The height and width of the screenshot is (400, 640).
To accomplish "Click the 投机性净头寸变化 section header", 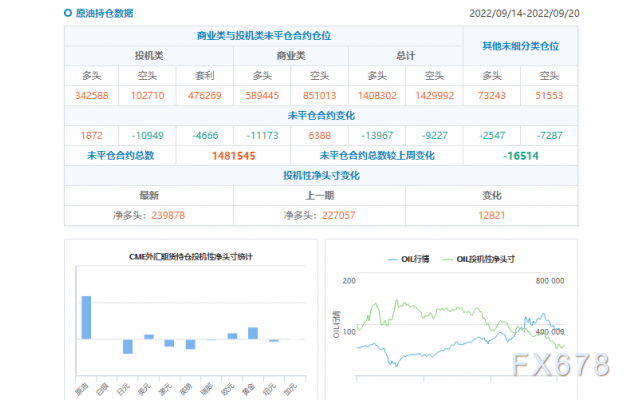I will coord(321,176).
